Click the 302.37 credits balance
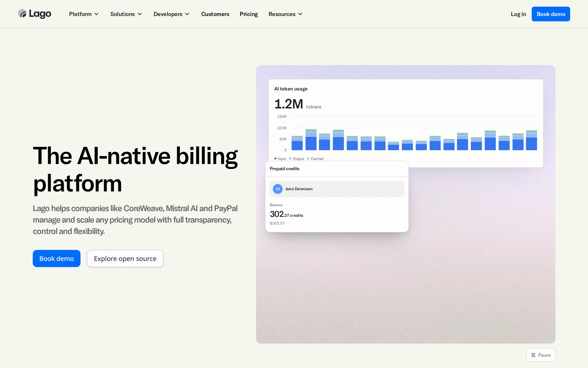588x368 pixels. pyautogui.click(x=286, y=214)
